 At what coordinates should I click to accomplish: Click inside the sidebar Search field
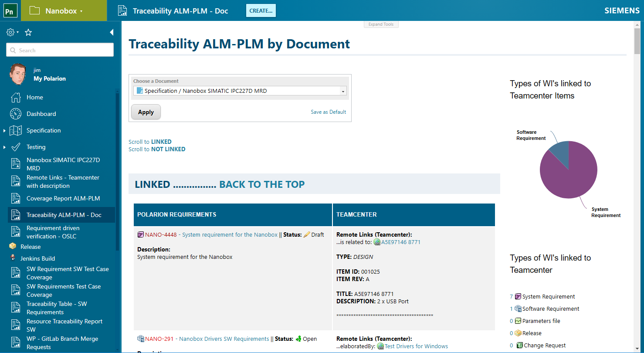pos(60,50)
